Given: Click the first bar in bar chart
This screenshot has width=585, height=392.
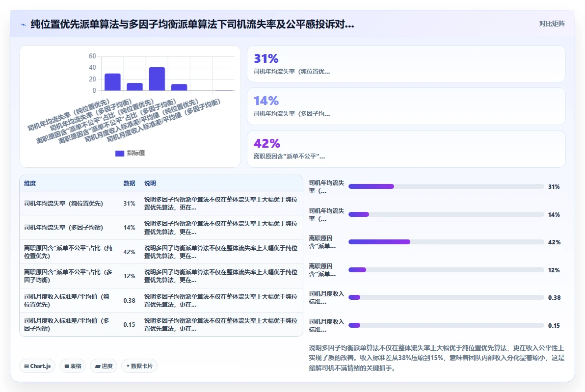Looking at the screenshot, I should point(112,82).
